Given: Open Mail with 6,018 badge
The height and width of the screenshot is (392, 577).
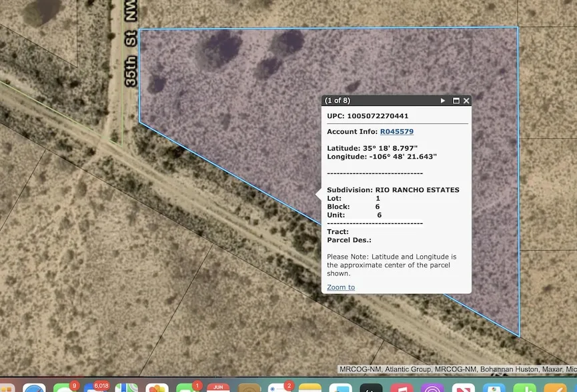Looking at the screenshot, I should click(95, 387).
